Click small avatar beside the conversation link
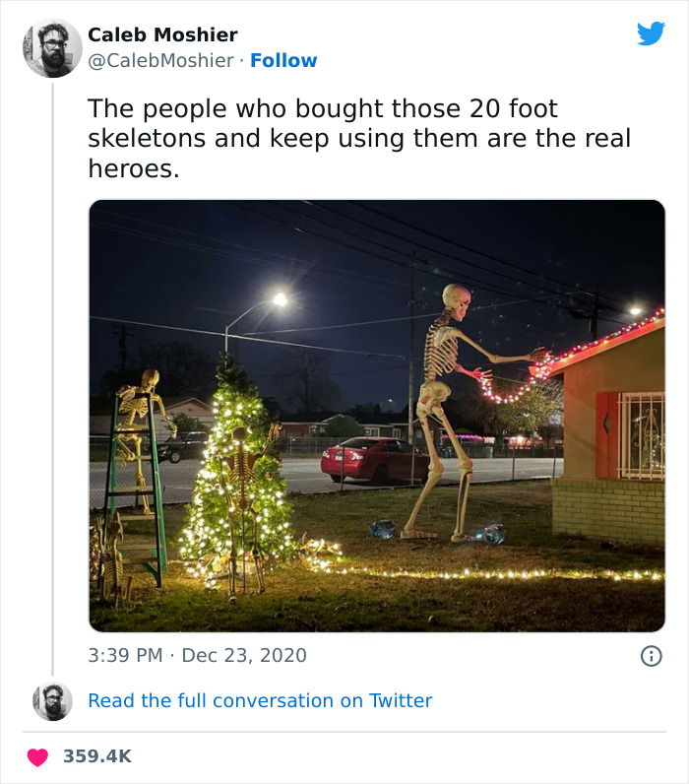This screenshot has width=689, height=784. tap(52, 701)
